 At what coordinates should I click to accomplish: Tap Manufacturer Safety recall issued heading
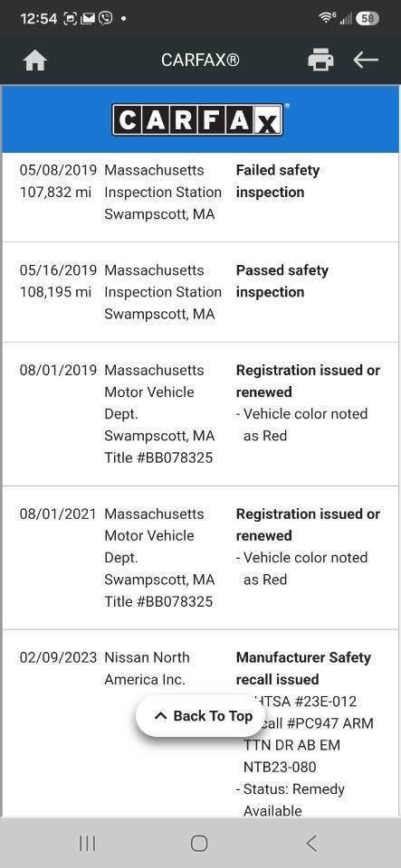pos(303,668)
